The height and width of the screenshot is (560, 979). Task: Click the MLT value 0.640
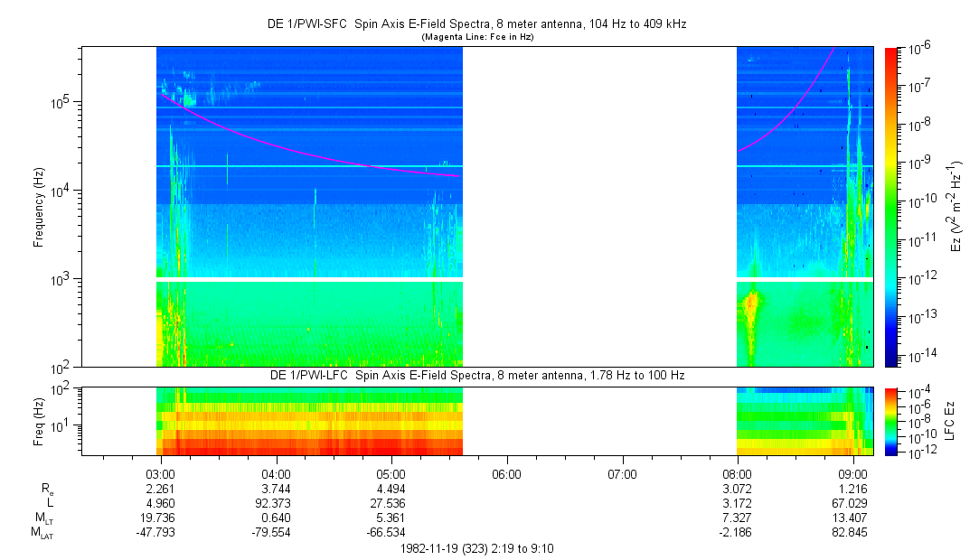coord(276,518)
